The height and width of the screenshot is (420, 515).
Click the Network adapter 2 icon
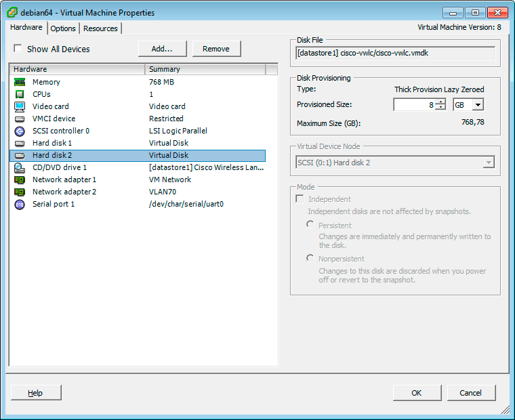tap(20, 192)
